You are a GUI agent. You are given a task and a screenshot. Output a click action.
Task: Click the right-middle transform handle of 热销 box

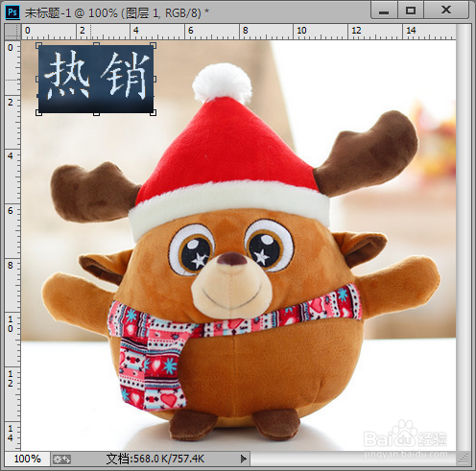pyautogui.click(x=154, y=79)
